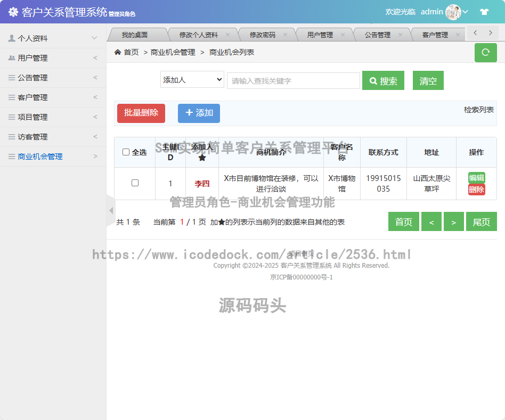Go to 尾页 pagination button

click(x=481, y=221)
